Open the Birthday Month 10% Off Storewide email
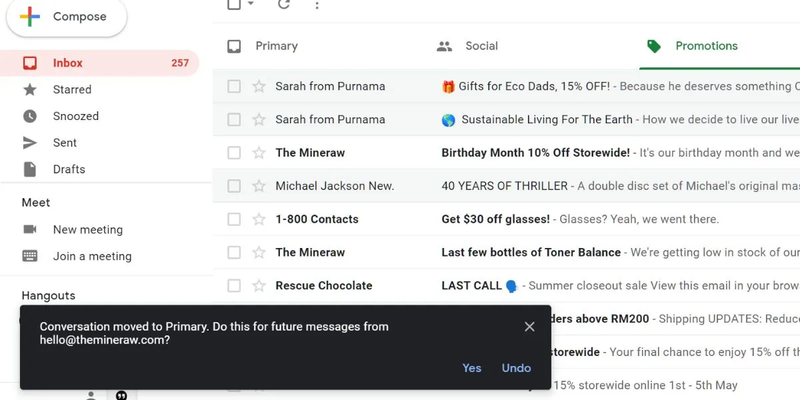This screenshot has height=400, width=800. (507, 153)
